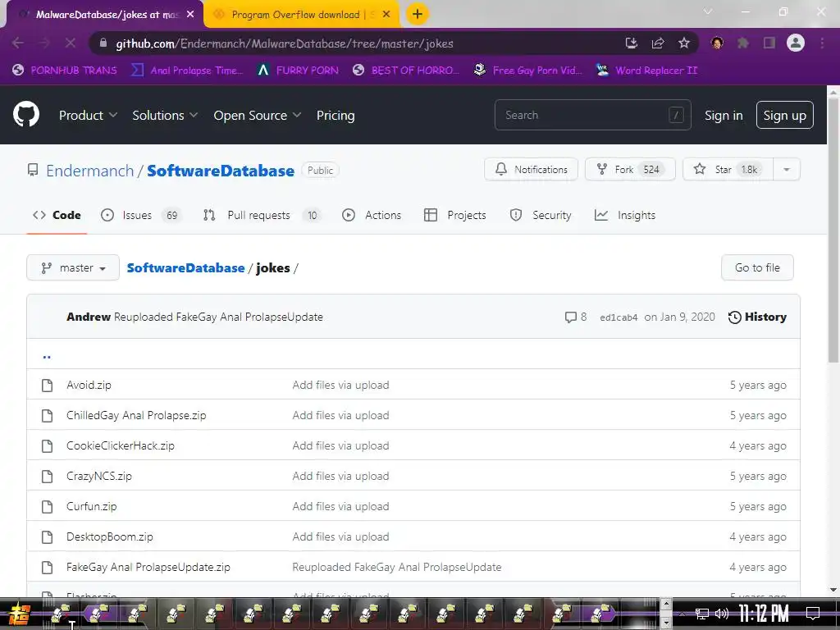Open the ed1cab4 commit hash link

click(x=619, y=317)
